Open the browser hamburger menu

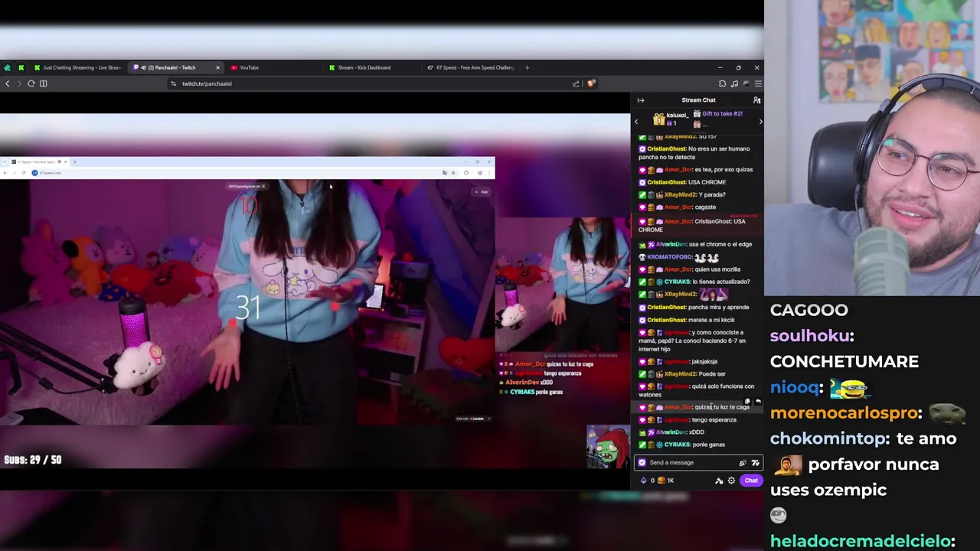(758, 83)
